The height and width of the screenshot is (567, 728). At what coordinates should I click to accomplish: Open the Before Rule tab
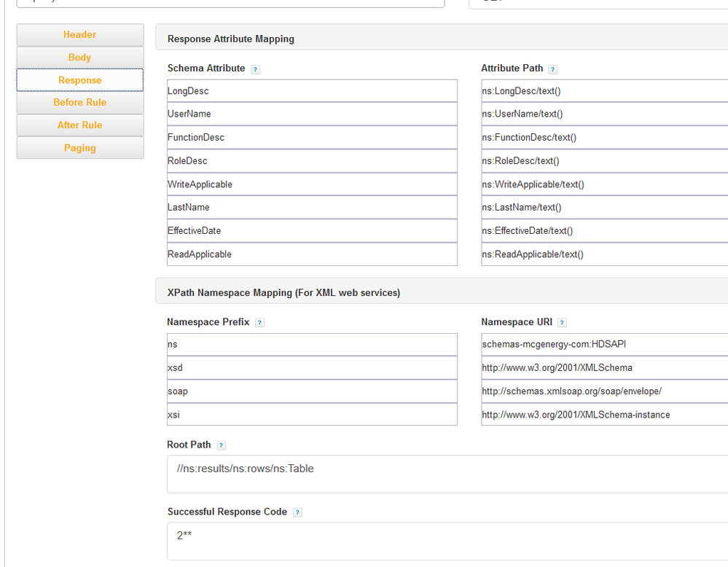80,103
